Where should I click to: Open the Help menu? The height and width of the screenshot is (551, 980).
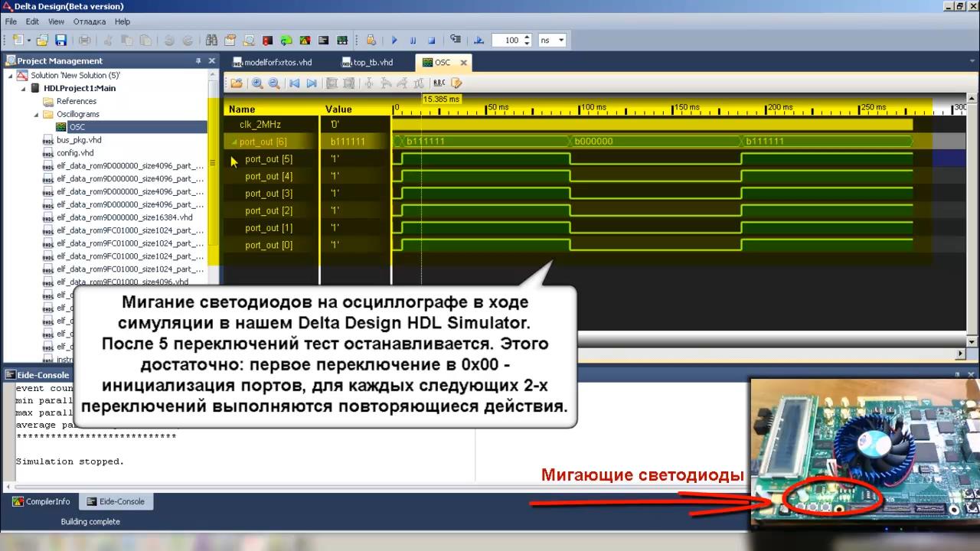[x=122, y=21]
